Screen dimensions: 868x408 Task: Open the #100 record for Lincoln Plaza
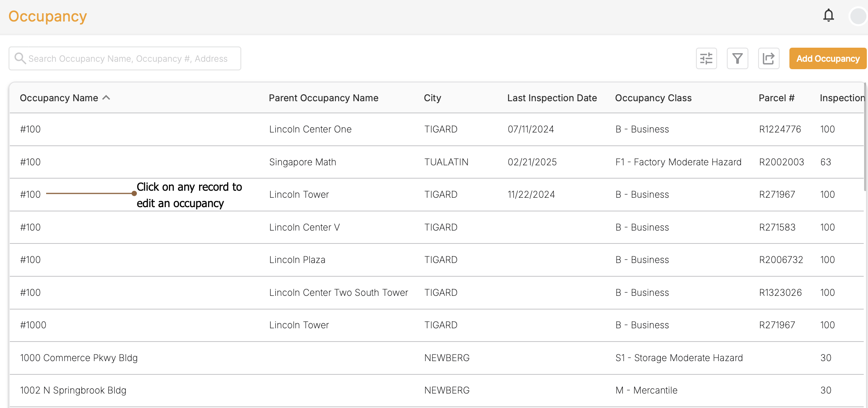pos(30,260)
